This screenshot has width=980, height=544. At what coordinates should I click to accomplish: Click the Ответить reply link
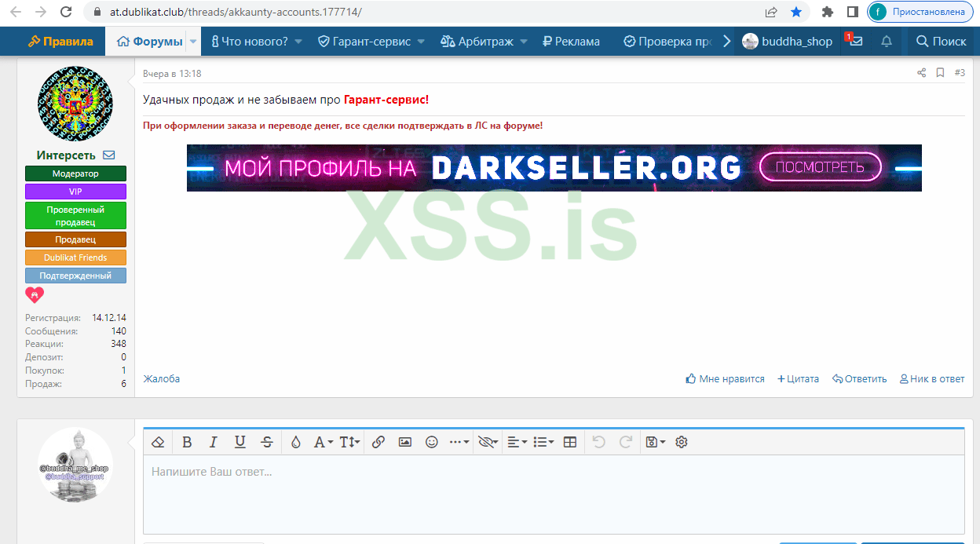click(x=860, y=378)
